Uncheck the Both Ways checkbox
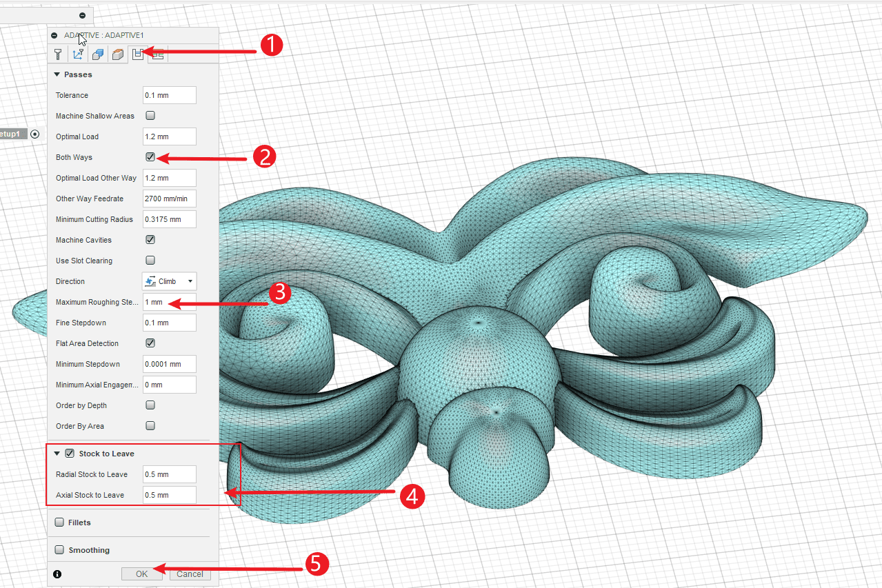The width and height of the screenshot is (882, 588). click(150, 157)
